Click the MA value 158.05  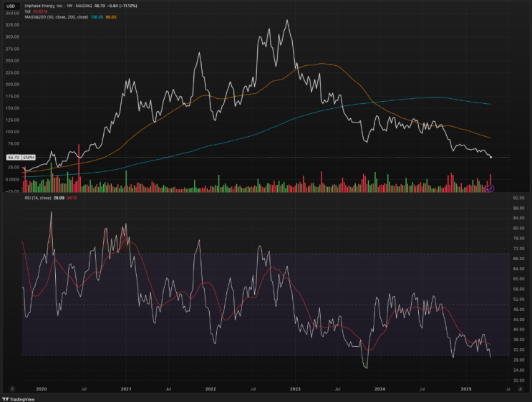(97, 17)
